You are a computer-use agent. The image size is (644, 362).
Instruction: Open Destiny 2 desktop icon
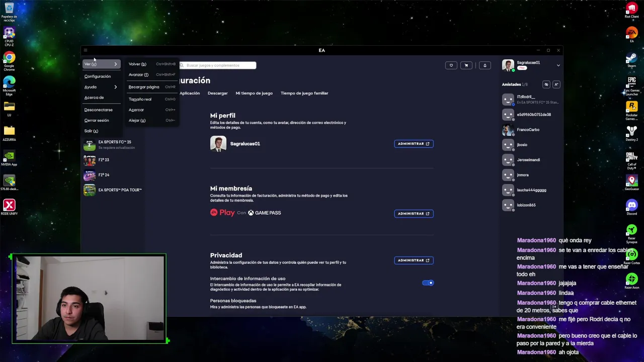tap(632, 133)
